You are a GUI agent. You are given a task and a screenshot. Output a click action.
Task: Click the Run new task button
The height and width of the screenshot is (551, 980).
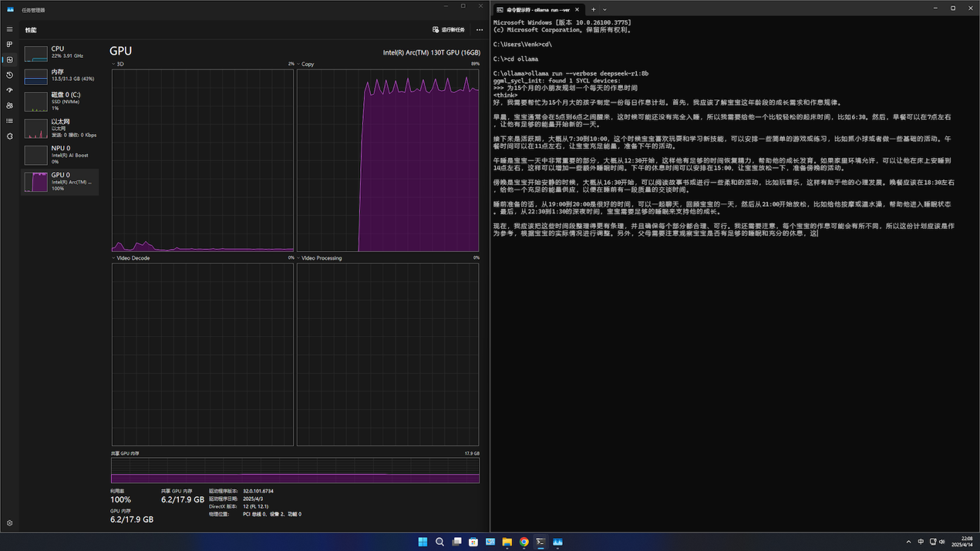coord(449,30)
